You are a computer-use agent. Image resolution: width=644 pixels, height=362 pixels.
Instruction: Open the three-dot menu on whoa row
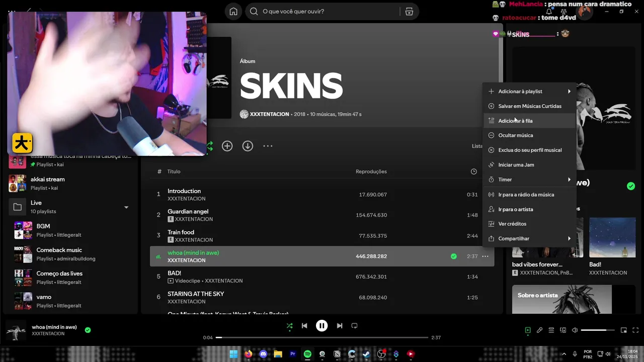coord(485,256)
